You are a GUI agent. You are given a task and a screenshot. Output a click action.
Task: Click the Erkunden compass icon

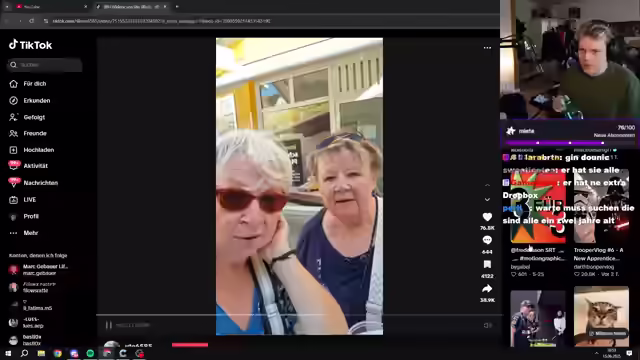[13, 100]
